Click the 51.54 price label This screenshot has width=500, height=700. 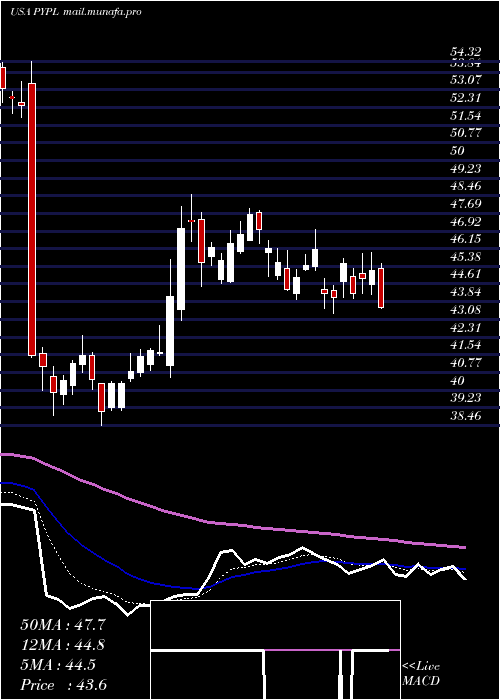(x=466, y=116)
